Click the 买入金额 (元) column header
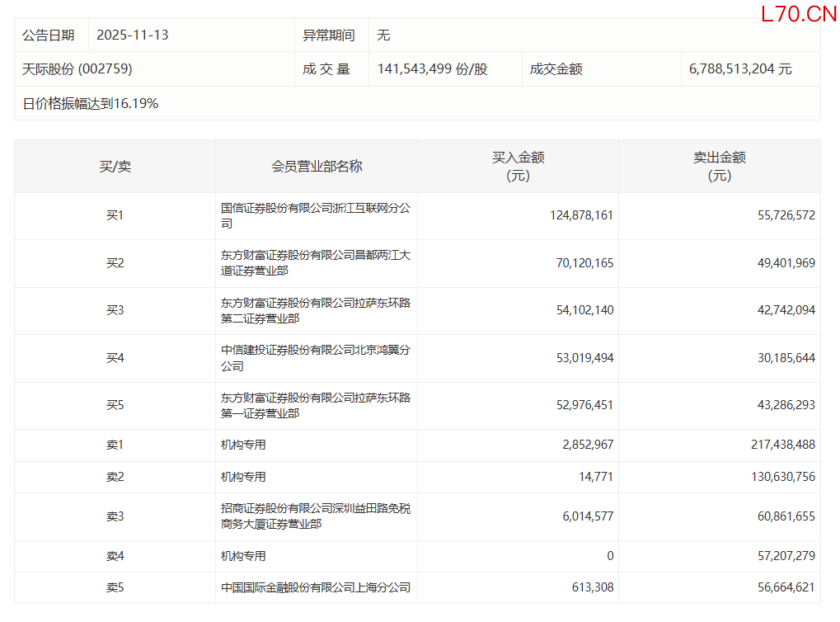 518,167
